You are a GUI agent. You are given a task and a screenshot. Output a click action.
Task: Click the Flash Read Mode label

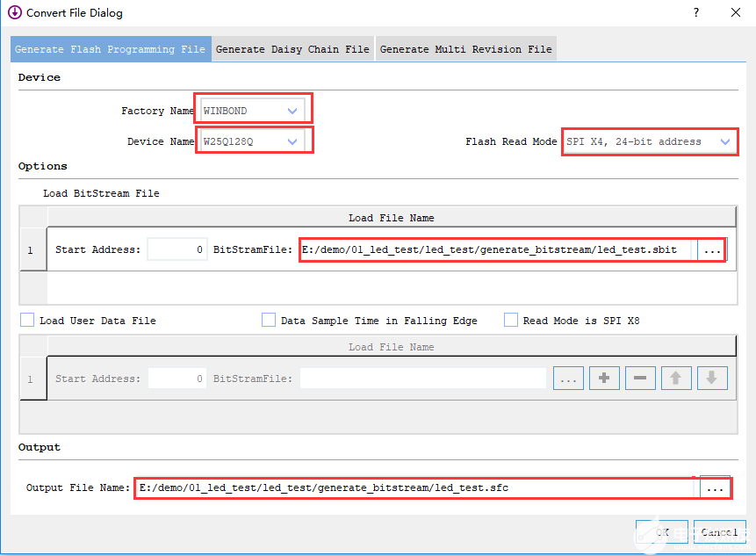(x=511, y=141)
